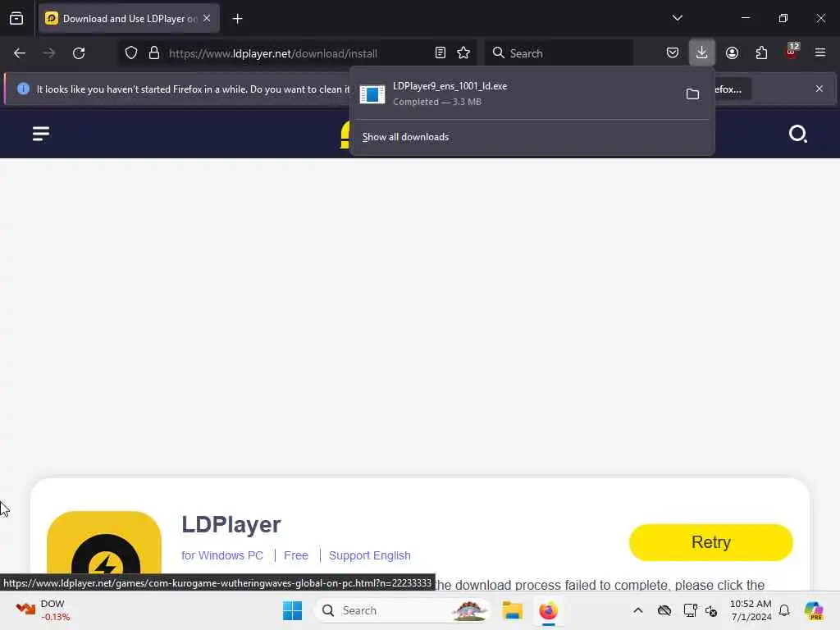The height and width of the screenshot is (630, 840).
Task: Go back to the previous page
Action: pos(20,53)
